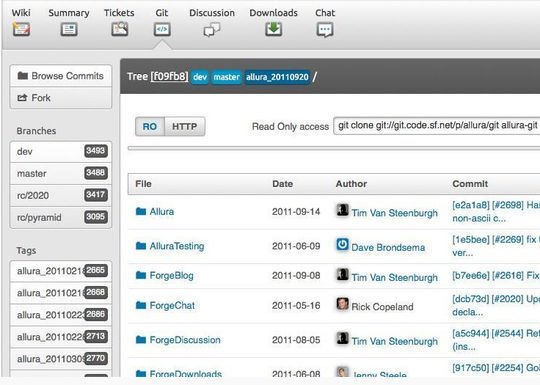Open the Downloads green arrow icon
The height and width of the screenshot is (385, 540).
(x=273, y=29)
